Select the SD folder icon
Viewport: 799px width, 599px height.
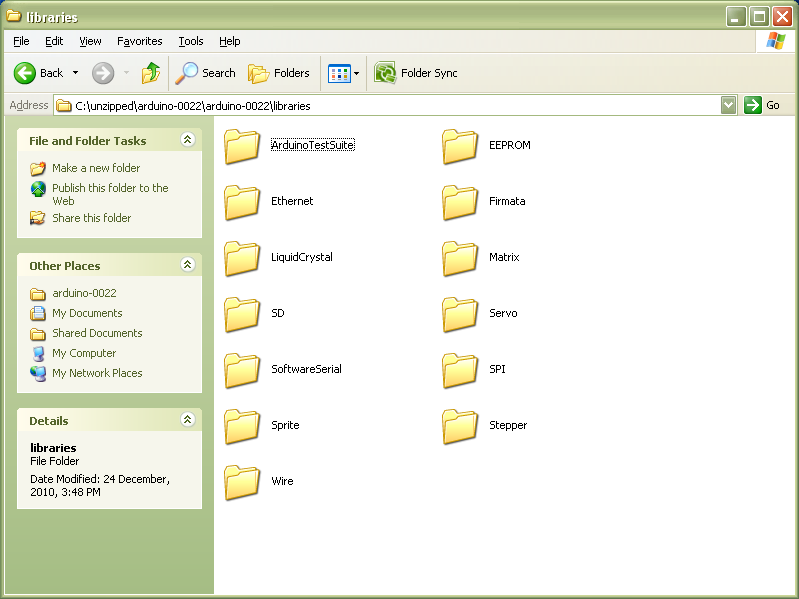click(242, 314)
